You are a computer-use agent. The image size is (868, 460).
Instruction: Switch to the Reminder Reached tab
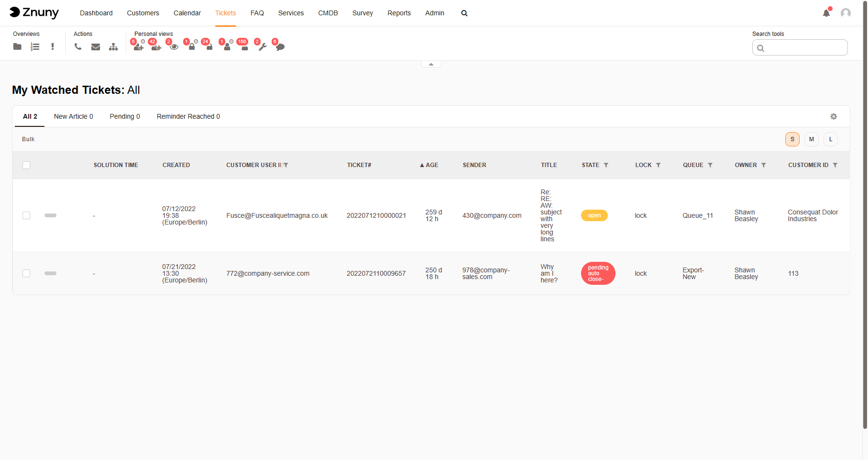pos(188,116)
